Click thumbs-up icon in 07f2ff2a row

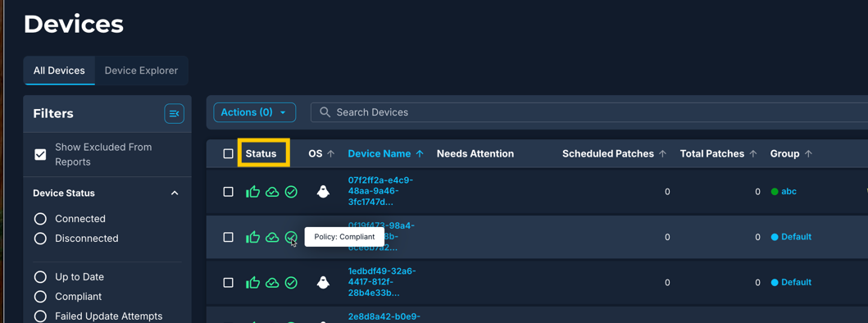pyautogui.click(x=252, y=192)
